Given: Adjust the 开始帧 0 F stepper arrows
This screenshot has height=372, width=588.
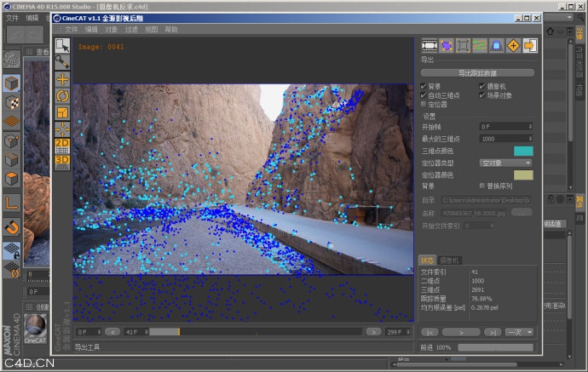Looking at the screenshot, I should 530,127.
